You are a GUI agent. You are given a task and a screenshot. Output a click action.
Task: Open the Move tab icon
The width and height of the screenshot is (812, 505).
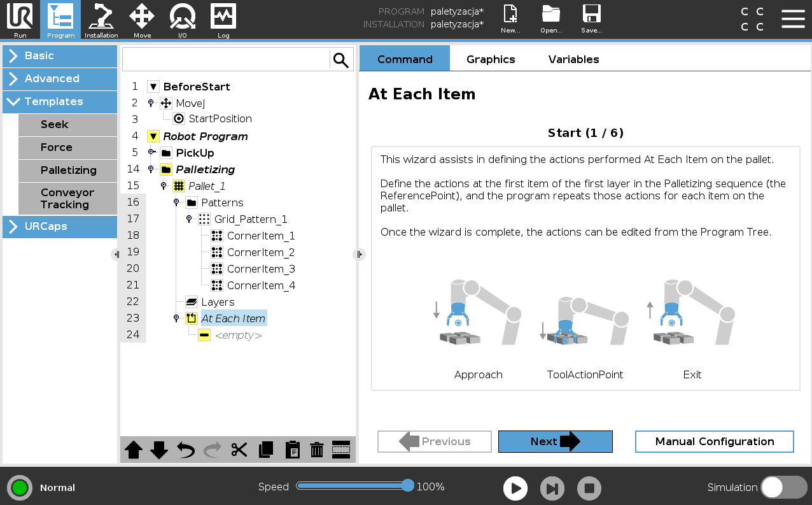click(142, 20)
